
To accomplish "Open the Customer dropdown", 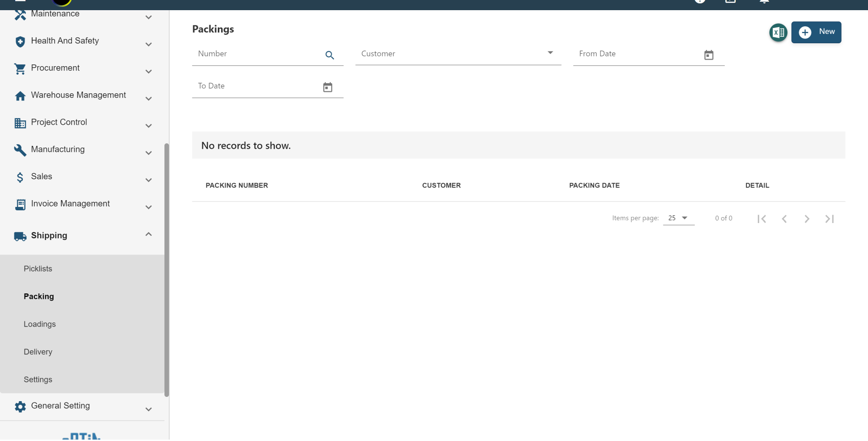I will [458, 54].
